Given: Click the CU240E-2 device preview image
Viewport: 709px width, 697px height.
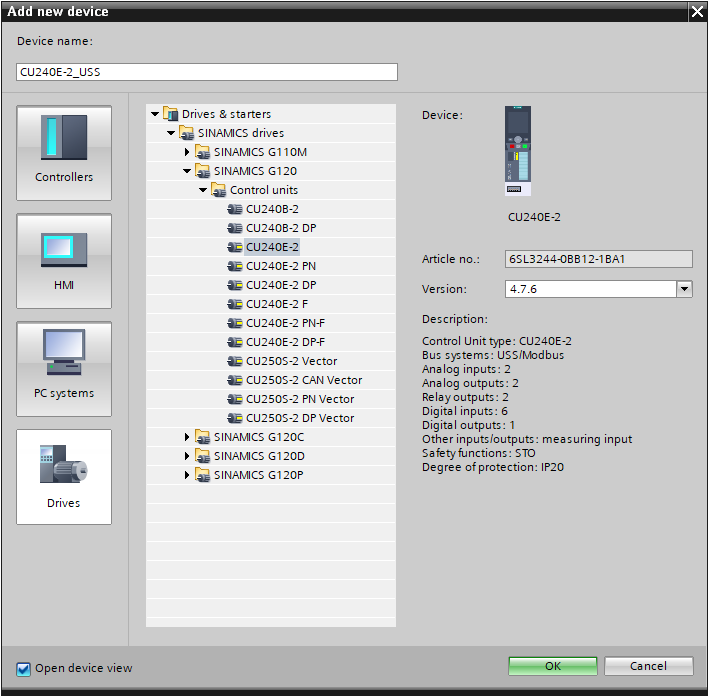Looking at the screenshot, I should 518,151.
